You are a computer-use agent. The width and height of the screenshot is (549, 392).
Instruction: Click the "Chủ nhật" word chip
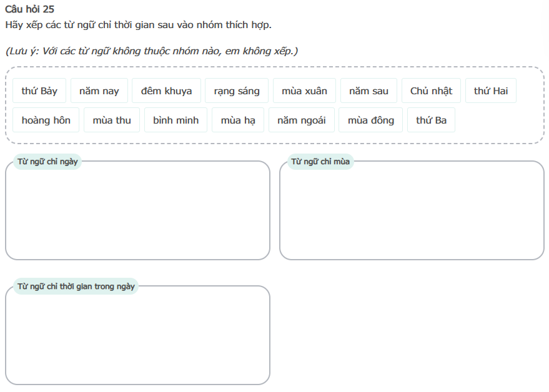431,91
